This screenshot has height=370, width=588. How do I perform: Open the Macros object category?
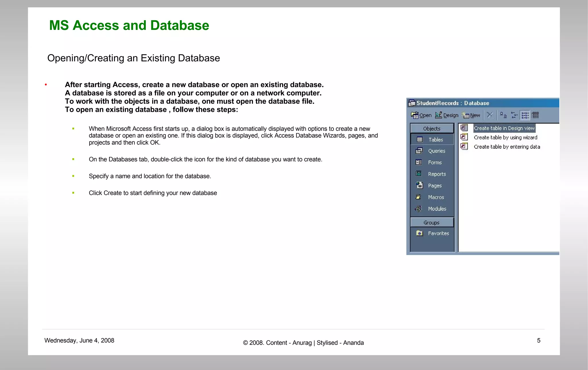pyautogui.click(x=432, y=197)
